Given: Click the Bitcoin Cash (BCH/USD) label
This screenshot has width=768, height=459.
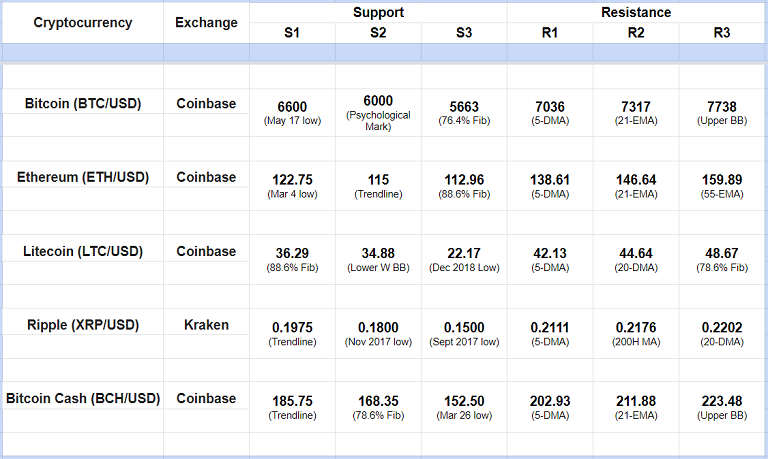Looking at the screenshot, I should [x=82, y=398].
